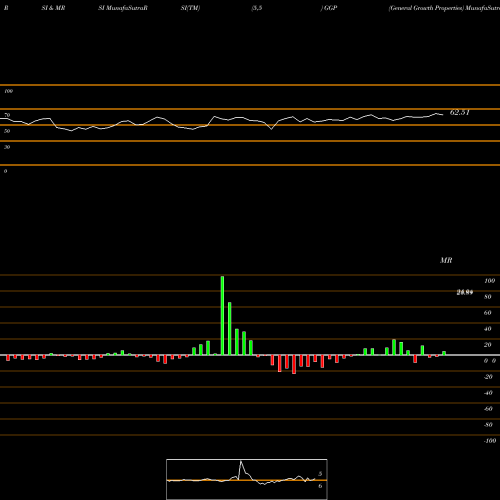Screen dimensions: 500x500
Task: Click the -60 label on the MR axis
Action: (488, 409)
